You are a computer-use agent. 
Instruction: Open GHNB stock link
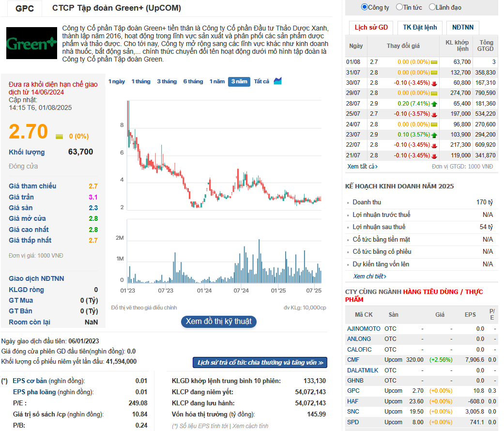pyautogui.click(x=355, y=381)
